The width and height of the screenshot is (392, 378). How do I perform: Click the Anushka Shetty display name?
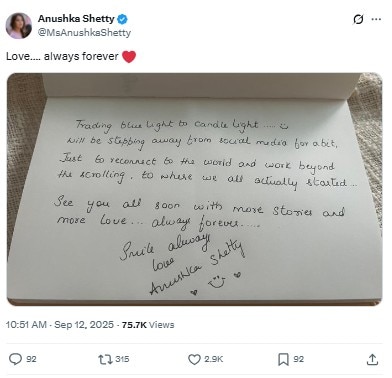click(76, 19)
